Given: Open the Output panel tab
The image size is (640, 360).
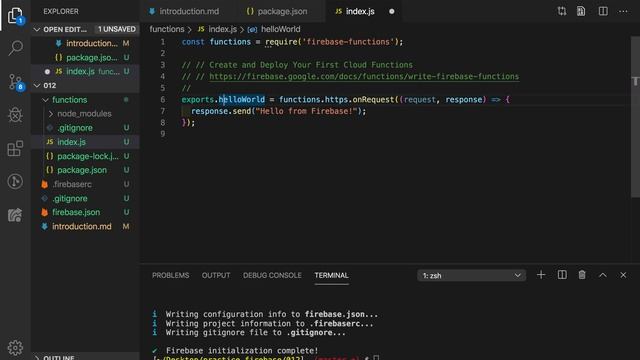Looking at the screenshot, I should tap(216, 276).
